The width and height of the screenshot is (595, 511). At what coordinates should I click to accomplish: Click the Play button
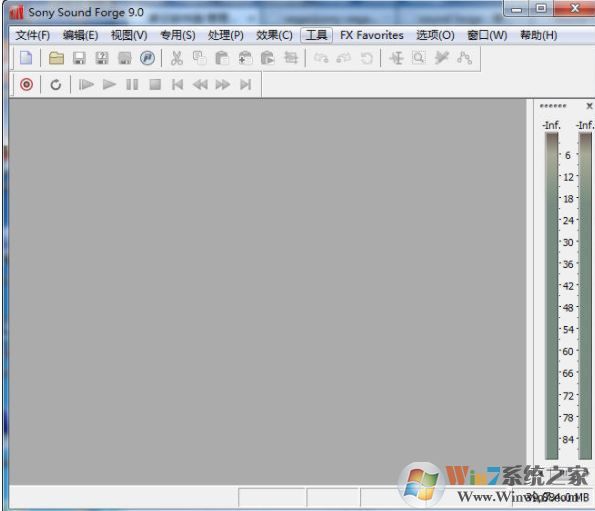(109, 84)
